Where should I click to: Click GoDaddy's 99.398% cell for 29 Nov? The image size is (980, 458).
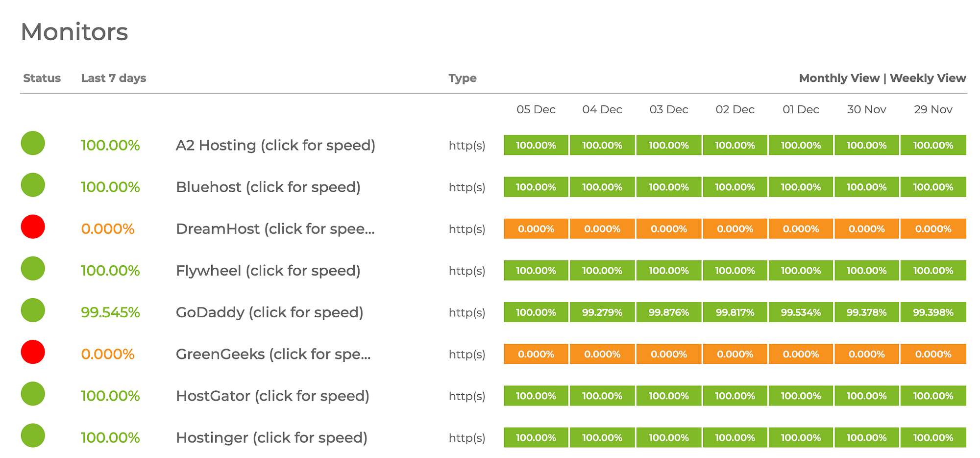pos(933,312)
